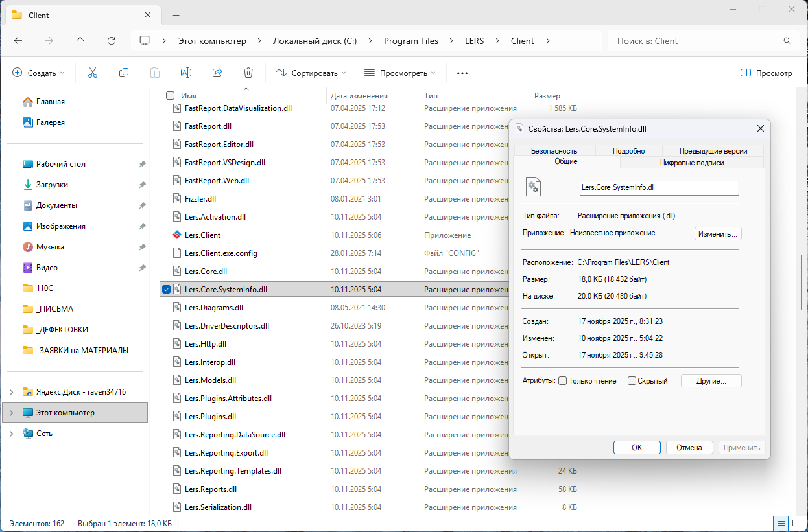Expand "Яндекс.Диск" tree node
The image size is (808, 532).
coord(12,392)
